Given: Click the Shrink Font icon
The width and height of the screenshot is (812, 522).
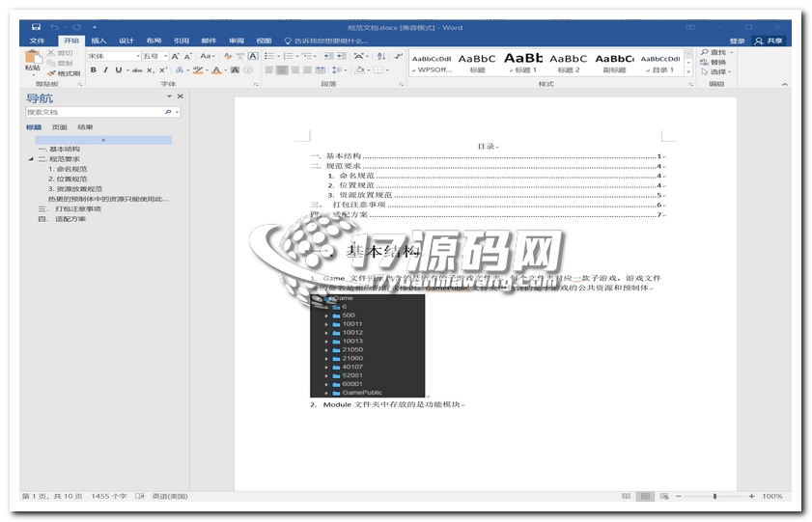Looking at the screenshot, I should [x=187, y=56].
